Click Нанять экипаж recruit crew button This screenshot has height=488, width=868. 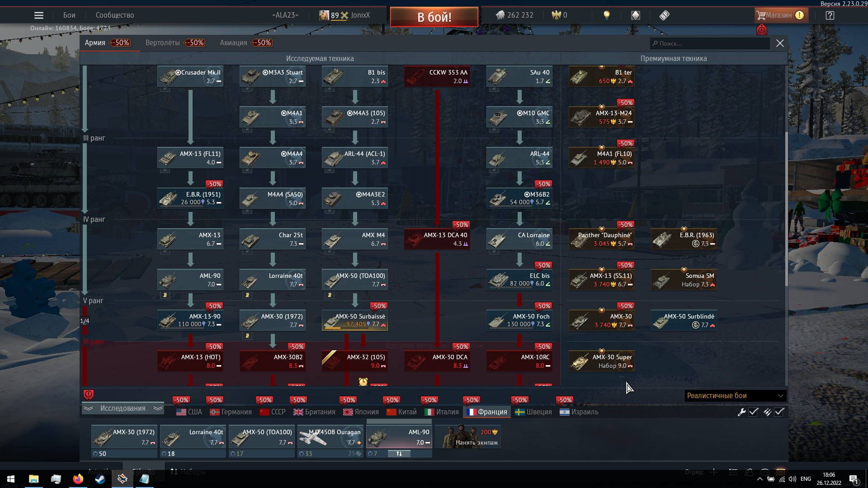(468, 436)
